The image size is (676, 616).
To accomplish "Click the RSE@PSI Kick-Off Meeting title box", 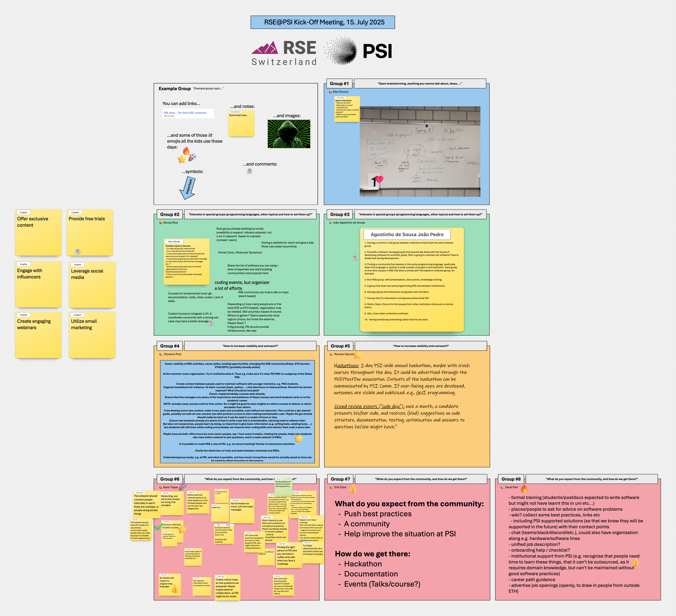I will click(323, 22).
